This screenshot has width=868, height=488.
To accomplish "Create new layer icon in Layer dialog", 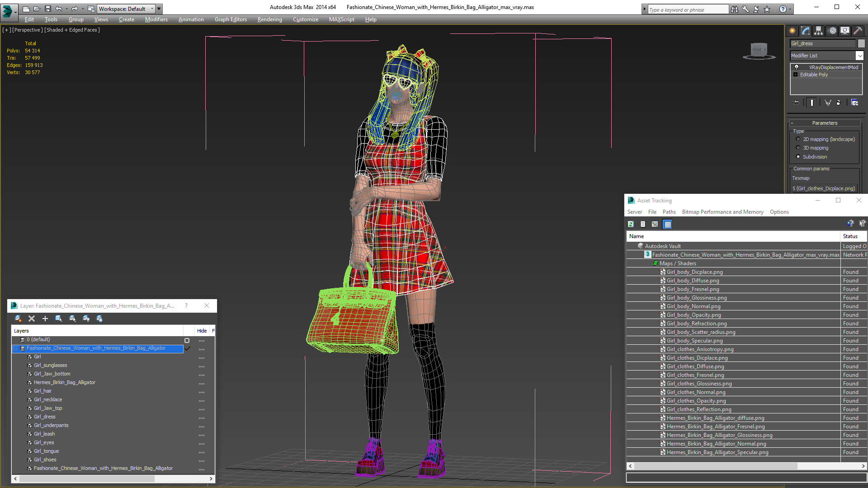I will pyautogui.click(x=18, y=319).
